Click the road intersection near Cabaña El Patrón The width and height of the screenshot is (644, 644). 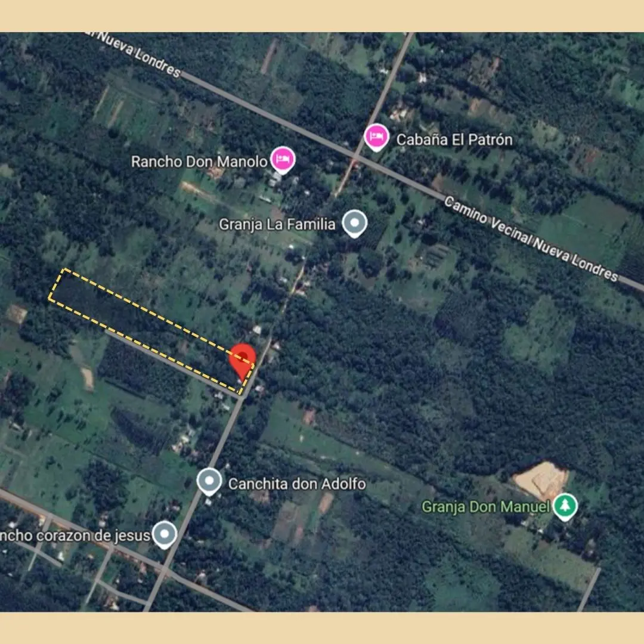355,158
